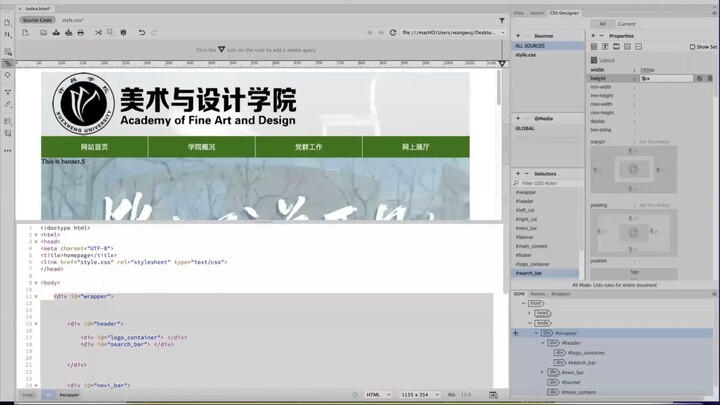The height and width of the screenshot is (405, 720).
Task: Click the Layout category icon in Properties
Action: [x=593, y=46]
